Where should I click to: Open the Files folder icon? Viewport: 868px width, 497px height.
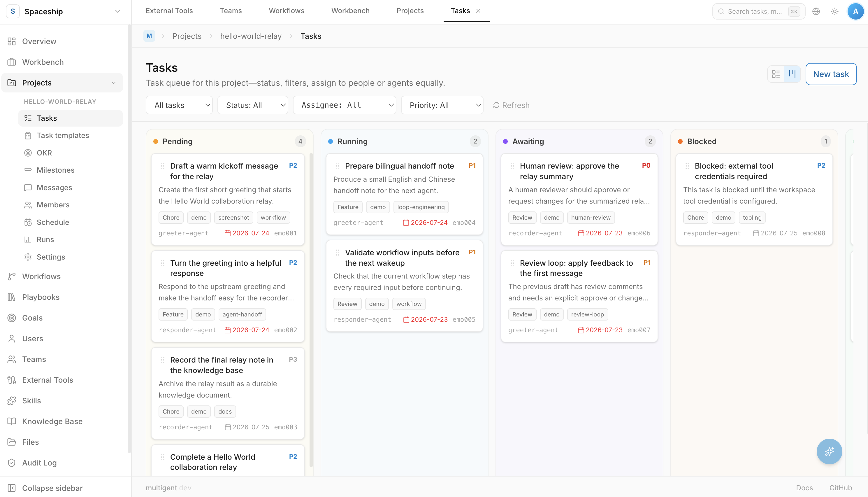click(12, 442)
